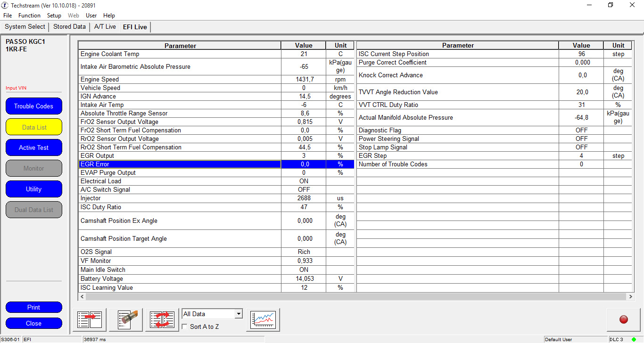Select the Battery Voltage row
This screenshot has width=644, height=343.
point(216,279)
